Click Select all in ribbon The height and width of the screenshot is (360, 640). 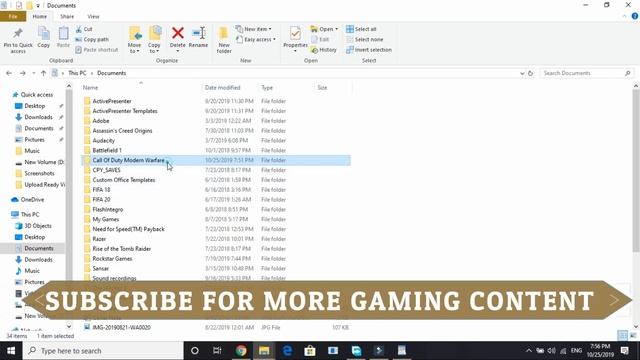click(x=361, y=29)
